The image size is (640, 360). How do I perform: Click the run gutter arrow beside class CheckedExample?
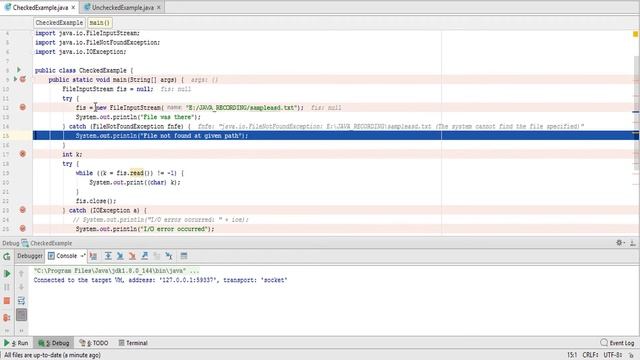tap(18, 70)
